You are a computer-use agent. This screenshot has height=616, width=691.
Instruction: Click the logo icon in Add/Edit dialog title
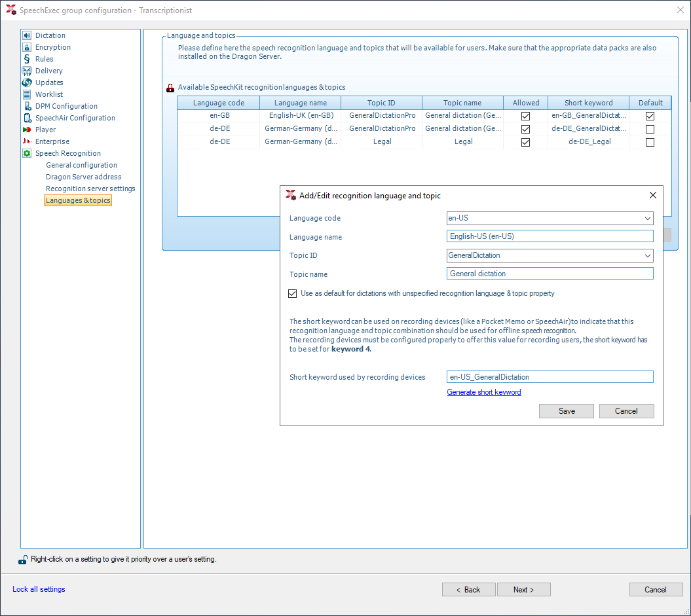[x=291, y=195]
